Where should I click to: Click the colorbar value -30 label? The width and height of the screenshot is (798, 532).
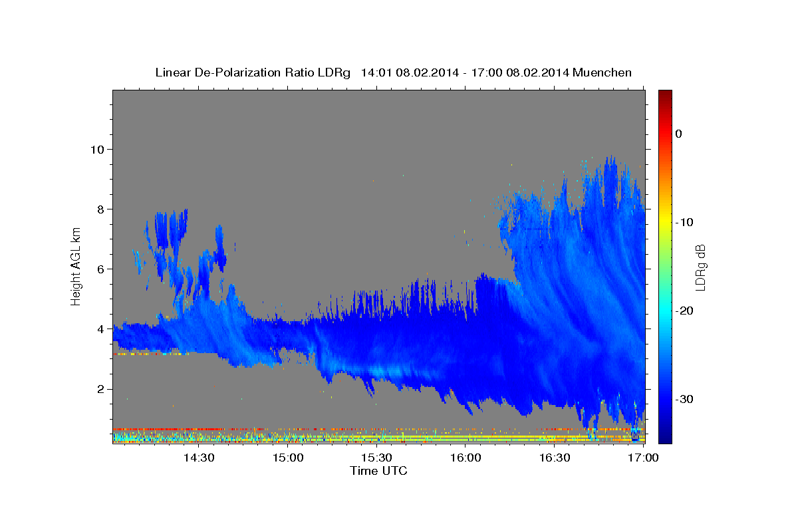(x=684, y=399)
